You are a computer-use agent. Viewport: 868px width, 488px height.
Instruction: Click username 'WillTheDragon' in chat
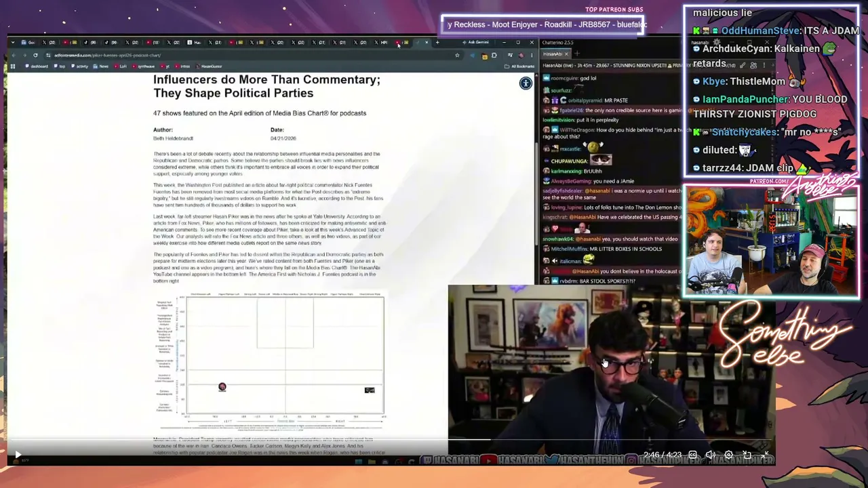(577, 130)
